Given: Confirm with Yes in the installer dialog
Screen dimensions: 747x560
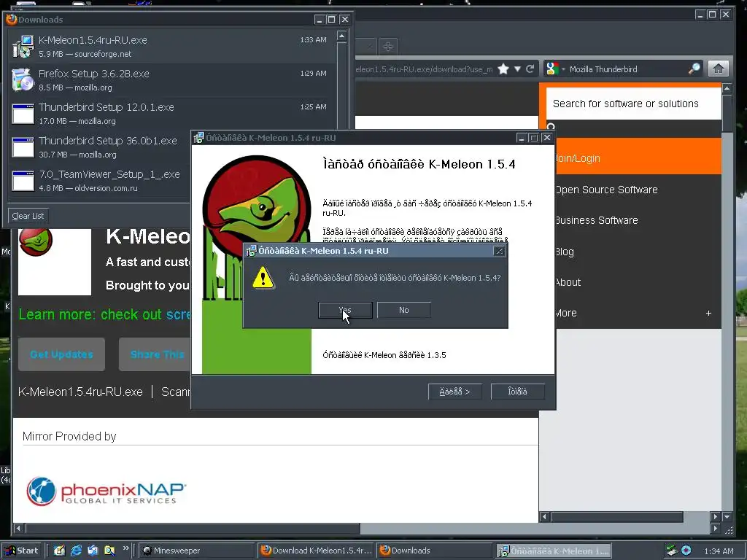Looking at the screenshot, I should [345, 310].
